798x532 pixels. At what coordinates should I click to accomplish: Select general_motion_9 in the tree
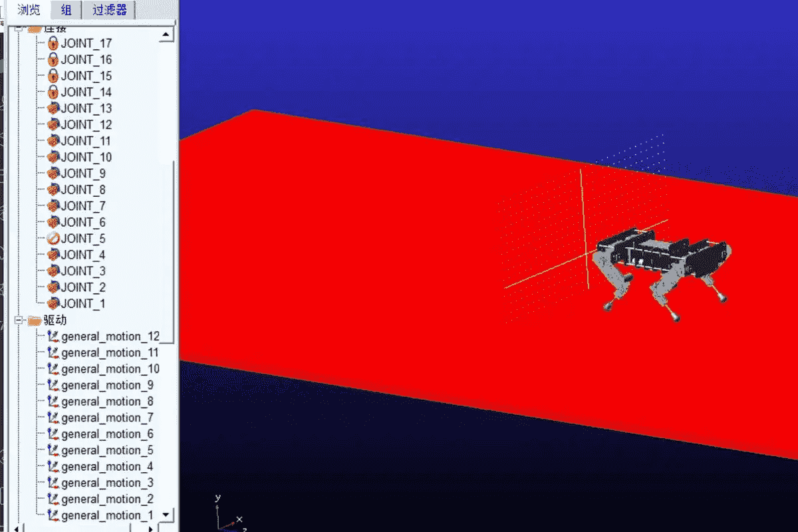point(106,385)
